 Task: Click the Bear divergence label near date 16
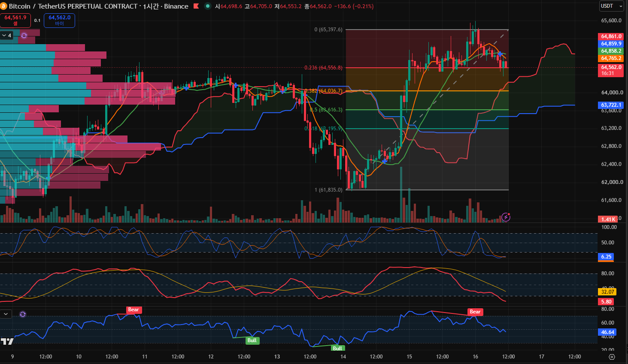pyautogui.click(x=475, y=312)
